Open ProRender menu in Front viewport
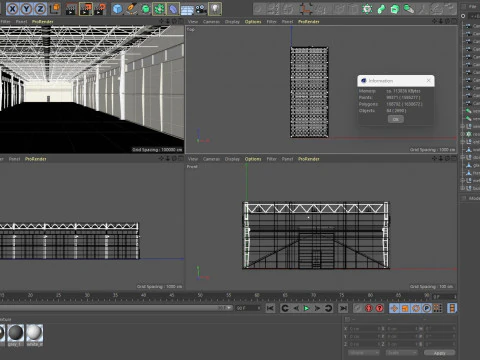The width and height of the screenshot is (480, 360). click(x=309, y=159)
